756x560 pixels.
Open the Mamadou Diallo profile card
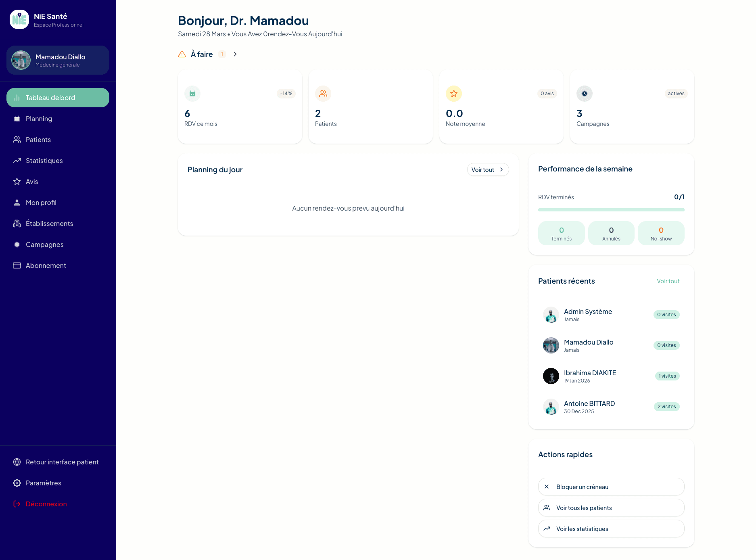click(58, 60)
